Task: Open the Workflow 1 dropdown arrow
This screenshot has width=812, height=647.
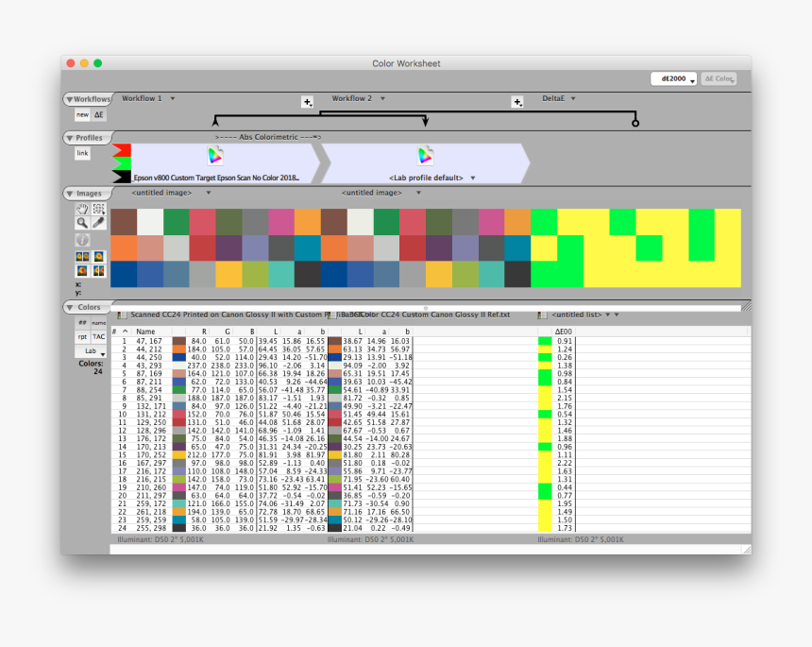Action: 173,98
